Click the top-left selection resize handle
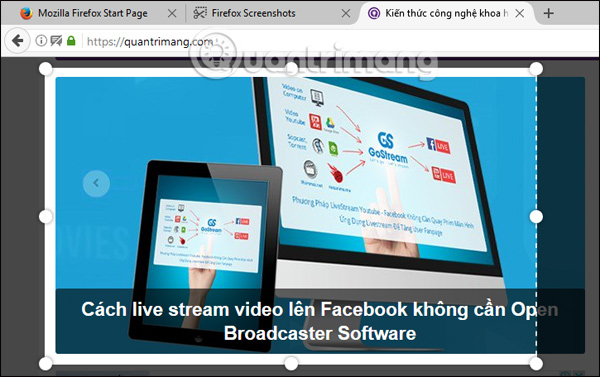The height and width of the screenshot is (377, 600). [46, 69]
